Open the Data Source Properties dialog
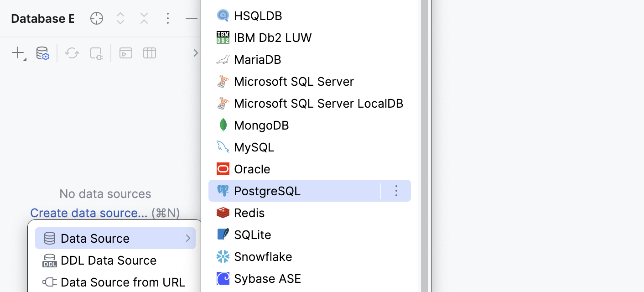Viewport: 644px width, 292px height. 42,53
